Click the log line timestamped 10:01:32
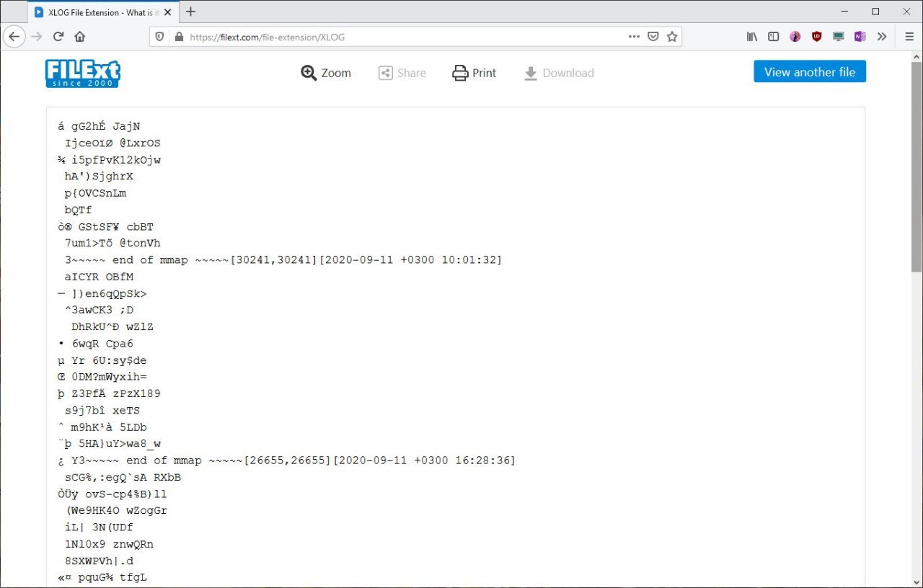The height and width of the screenshot is (588, 923). pyautogui.click(x=283, y=260)
